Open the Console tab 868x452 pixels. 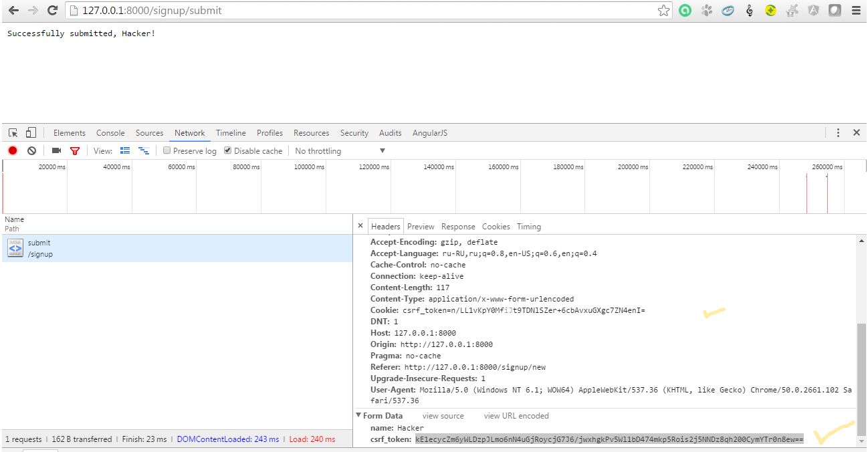pyautogui.click(x=110, y=132)
